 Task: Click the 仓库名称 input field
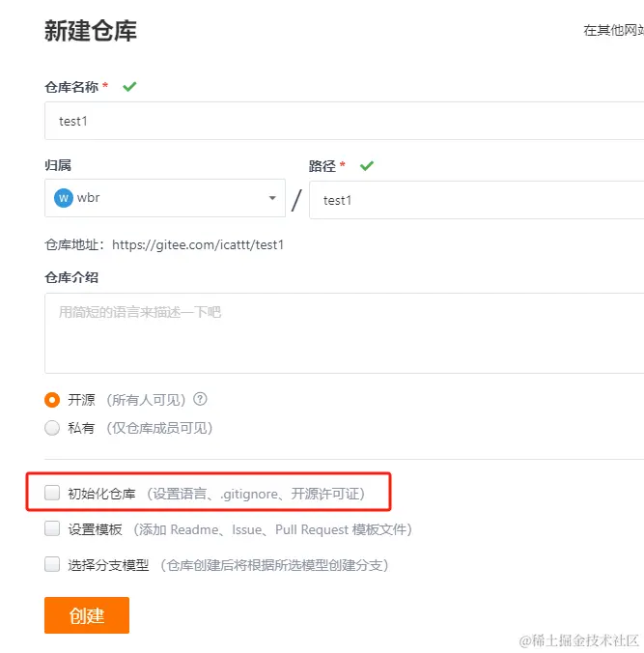(x=345, y=121)
